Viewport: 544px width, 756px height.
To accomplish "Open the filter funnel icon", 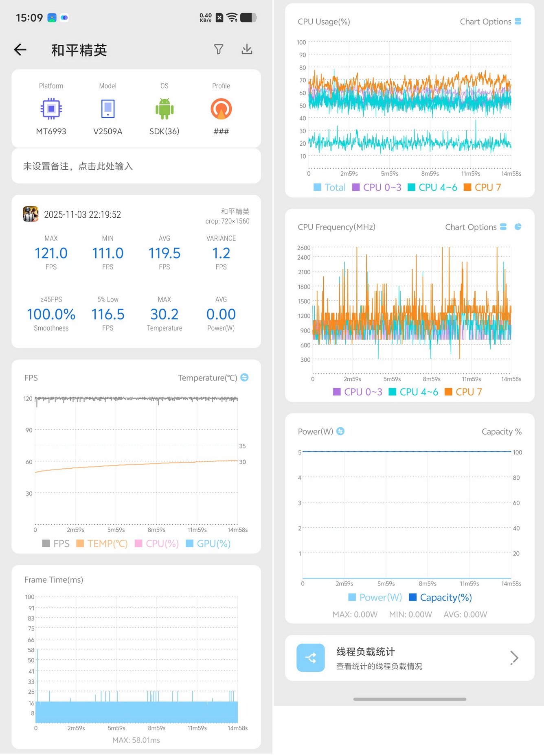I will click(219, 49).
